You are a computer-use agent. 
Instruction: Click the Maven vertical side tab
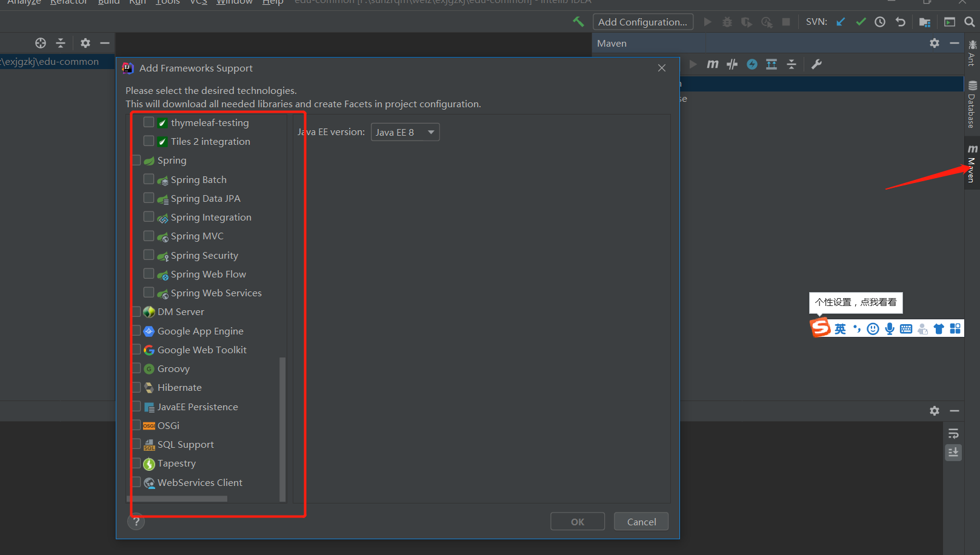point(972,164)
